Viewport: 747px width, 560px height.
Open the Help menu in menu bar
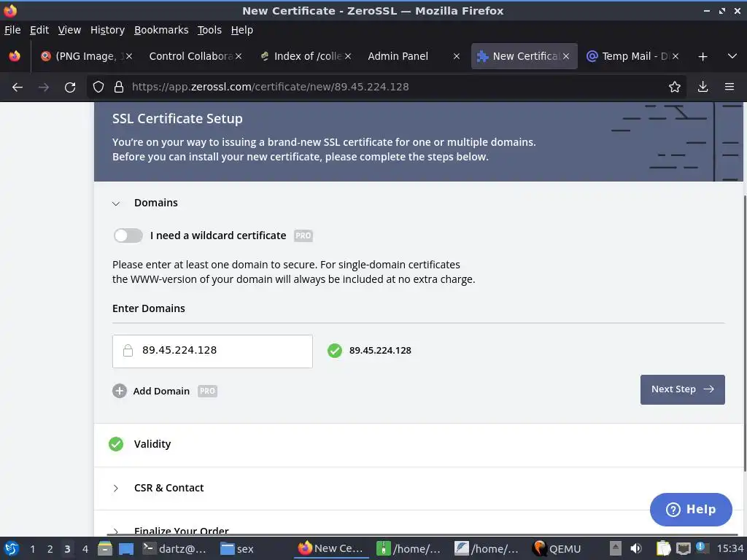click(242, 30)
